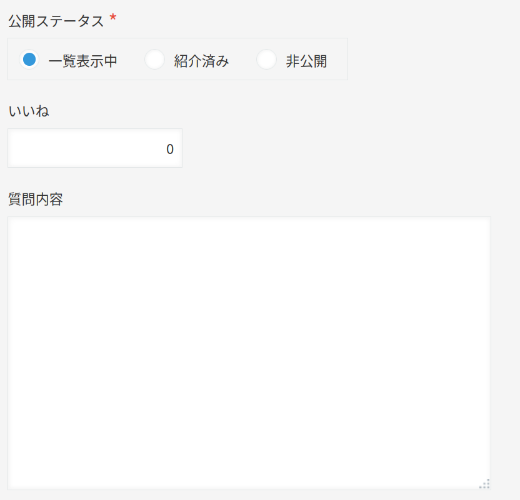
Task: Click the empty middle of 質問内容 box
Action: [x=249, y=353]
